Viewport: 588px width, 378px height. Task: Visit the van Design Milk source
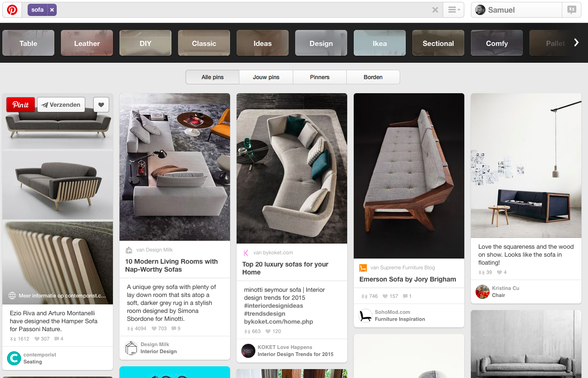pos(155,250)
